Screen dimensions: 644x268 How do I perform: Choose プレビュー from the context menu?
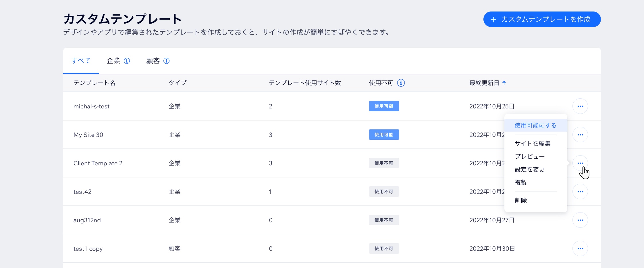point(530,156)
